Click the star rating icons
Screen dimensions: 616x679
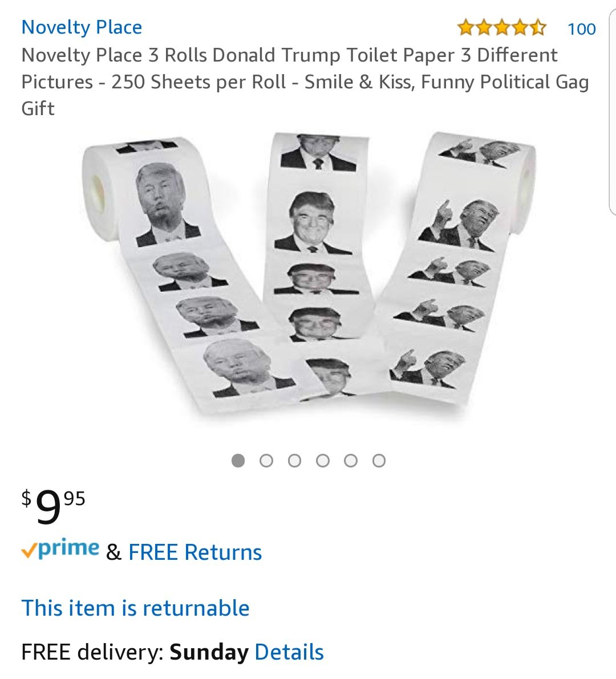point(501,28)
